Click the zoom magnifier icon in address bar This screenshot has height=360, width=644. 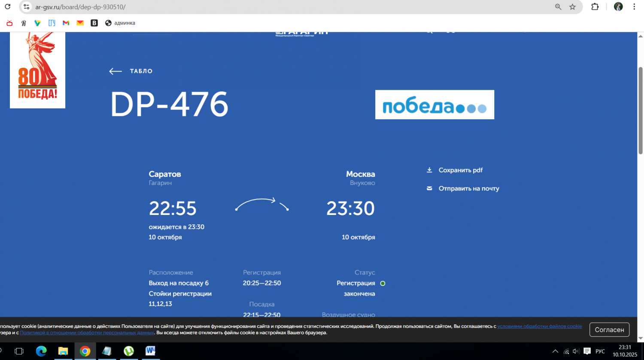[558, 7]
